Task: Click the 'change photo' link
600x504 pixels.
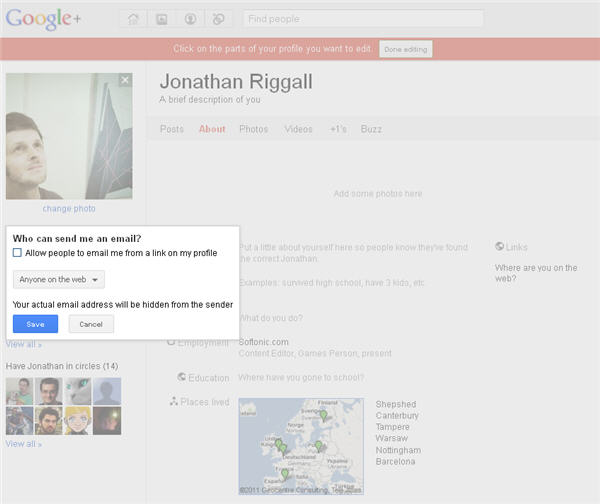Action: tap(69, 208)
